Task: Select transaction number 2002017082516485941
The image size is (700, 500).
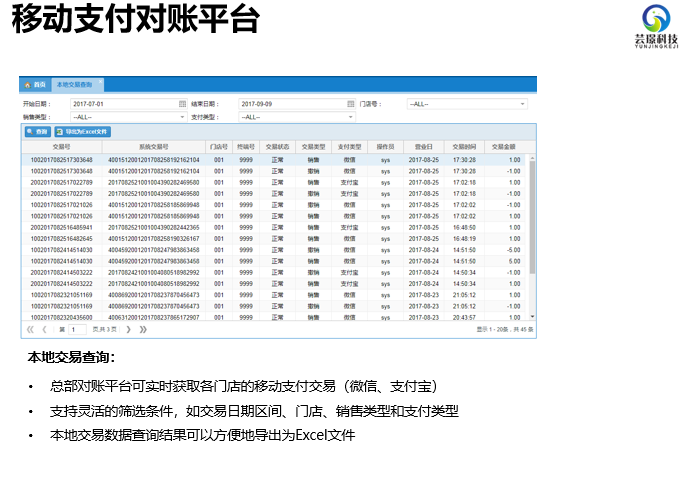Action: point(62,228)
